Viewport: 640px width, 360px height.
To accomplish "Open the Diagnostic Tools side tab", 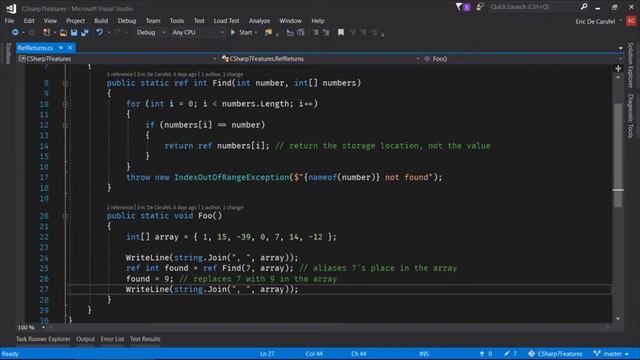I will [x=631, y=116].
